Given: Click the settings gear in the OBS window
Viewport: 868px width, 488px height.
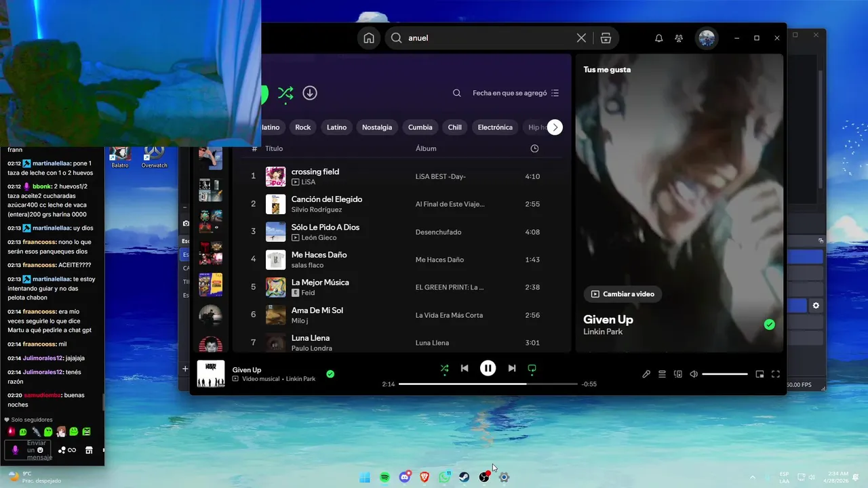Looking at the screenshot, I should click(x=816, y=306).
